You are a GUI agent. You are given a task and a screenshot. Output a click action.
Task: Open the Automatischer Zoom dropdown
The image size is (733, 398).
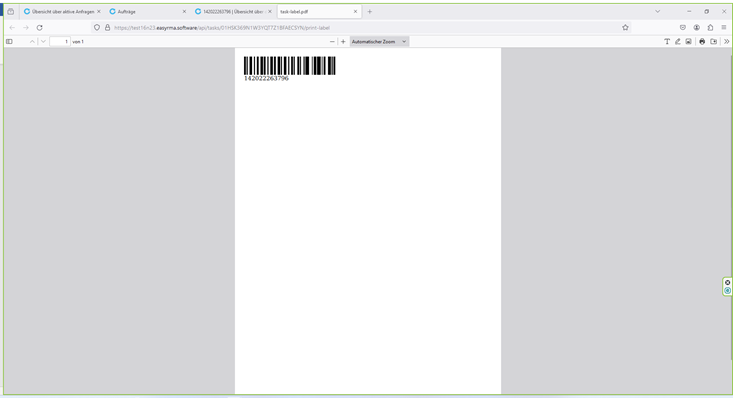(379, 42)
